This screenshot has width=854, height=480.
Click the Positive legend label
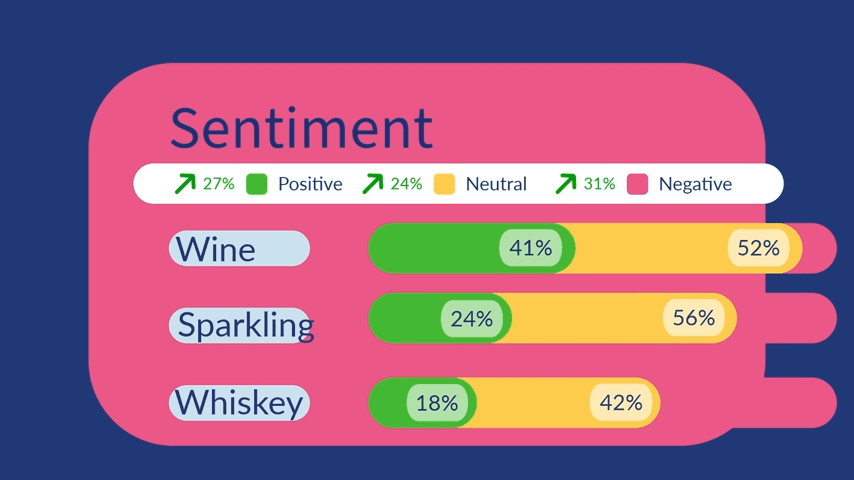[310, 184]
